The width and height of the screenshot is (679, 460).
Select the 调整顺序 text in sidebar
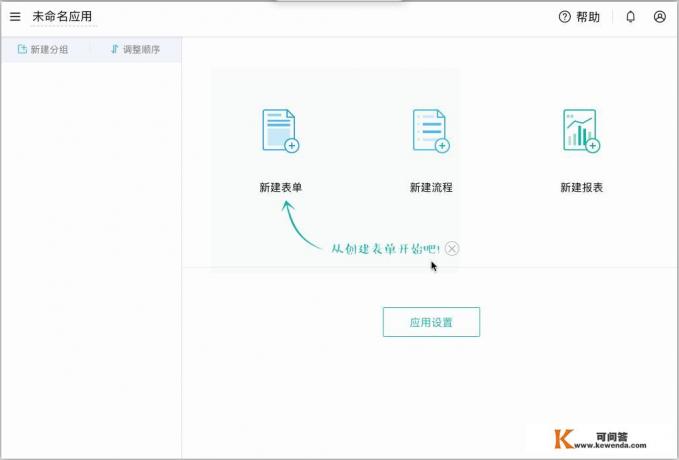(x=141, y=49)
